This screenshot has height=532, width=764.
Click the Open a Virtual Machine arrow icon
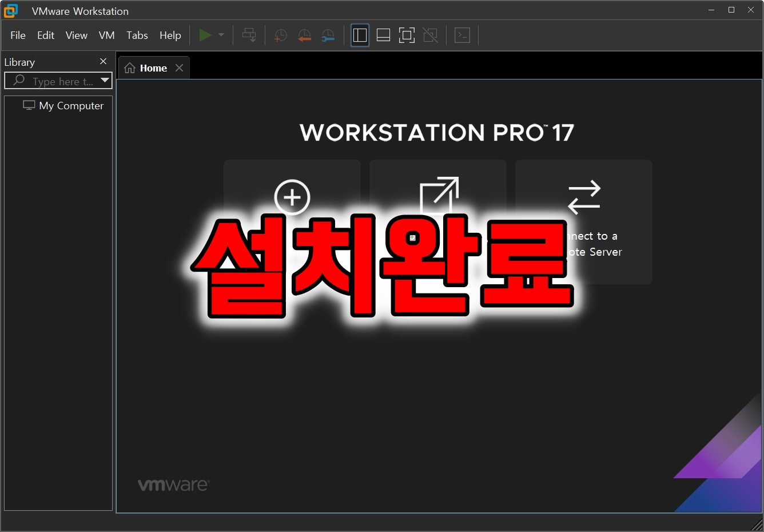tap(439, 194)
